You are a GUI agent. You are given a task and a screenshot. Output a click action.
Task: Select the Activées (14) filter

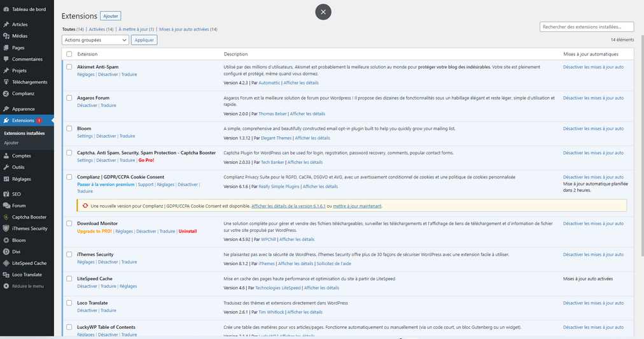pyautogui.click(x=101, y=29)
